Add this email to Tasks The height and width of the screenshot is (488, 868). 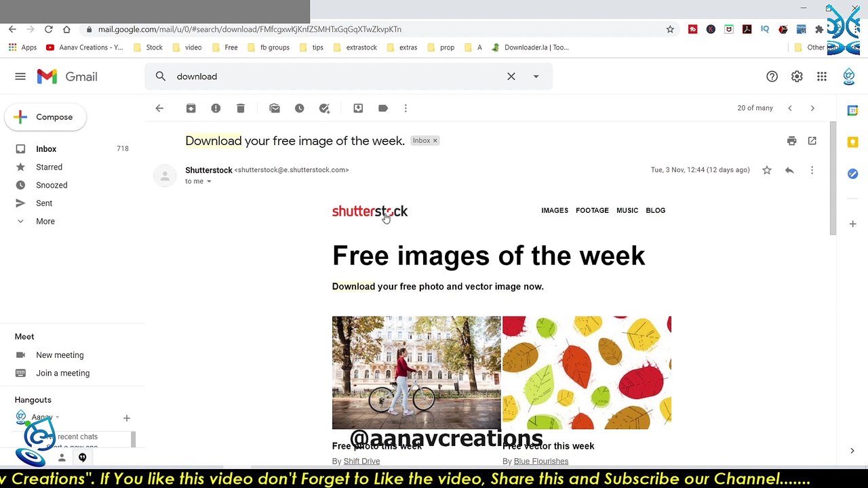click(x=324, y=108)
